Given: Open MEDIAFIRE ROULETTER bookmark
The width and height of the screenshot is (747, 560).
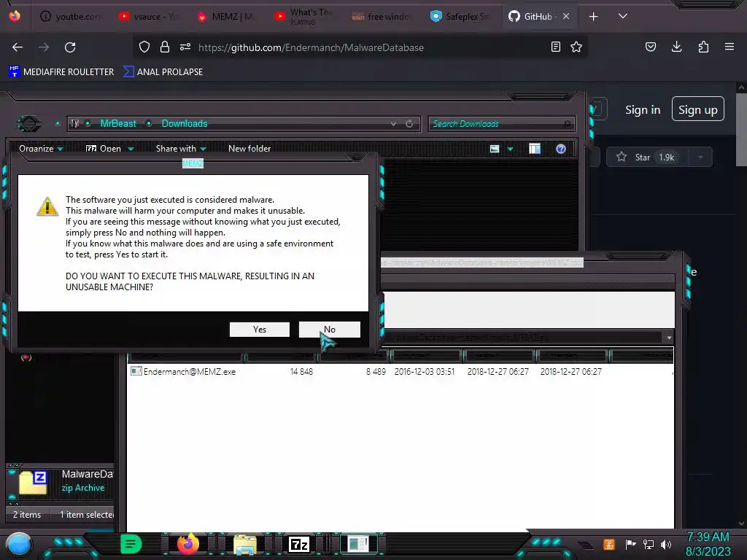Looking at the screenshot, I should 61,72.
